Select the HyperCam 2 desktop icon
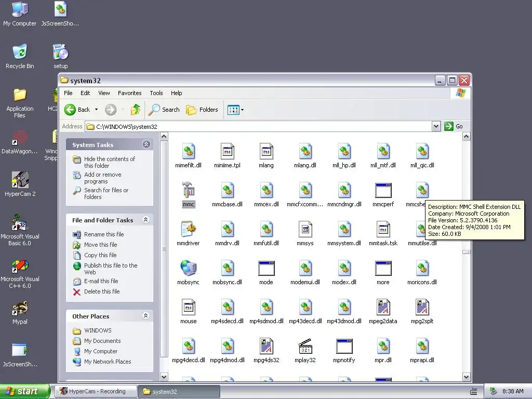Viewport: 532px width, 399px height. point(20,184)
